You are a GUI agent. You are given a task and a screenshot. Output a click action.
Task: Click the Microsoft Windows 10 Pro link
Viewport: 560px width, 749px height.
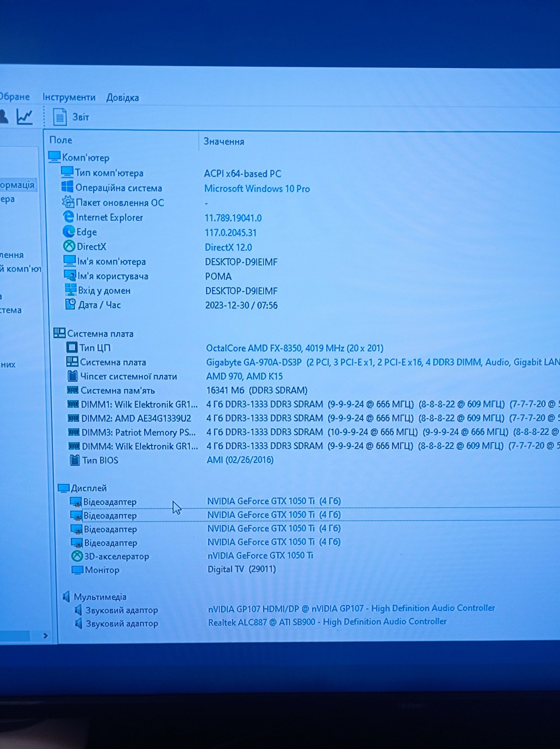pos(257,188)
